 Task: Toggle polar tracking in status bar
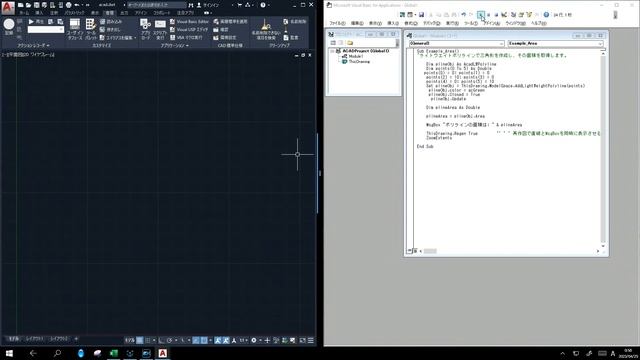tap(169, 340)
